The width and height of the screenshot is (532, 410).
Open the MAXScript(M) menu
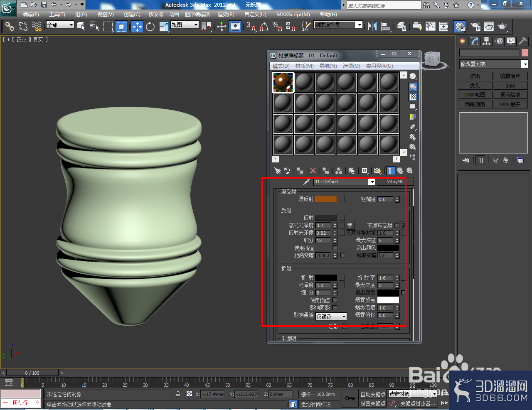click(x=293, y=15)
